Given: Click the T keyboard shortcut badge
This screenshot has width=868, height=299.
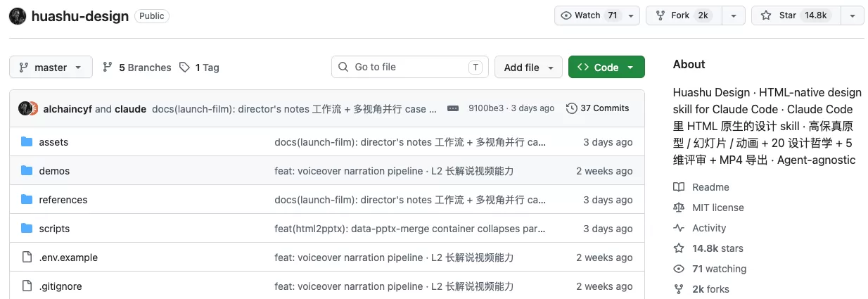Looking at the screenshot, I should 476,68.
